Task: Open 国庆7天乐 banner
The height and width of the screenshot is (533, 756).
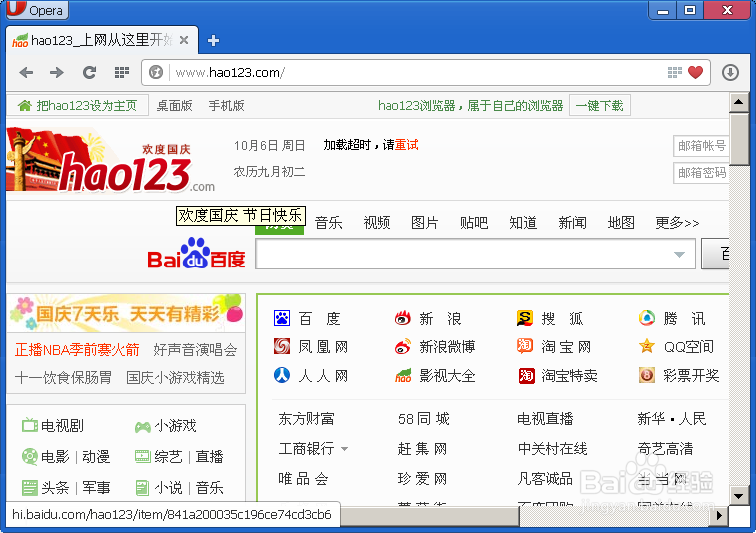Action: tap(126, 313)
